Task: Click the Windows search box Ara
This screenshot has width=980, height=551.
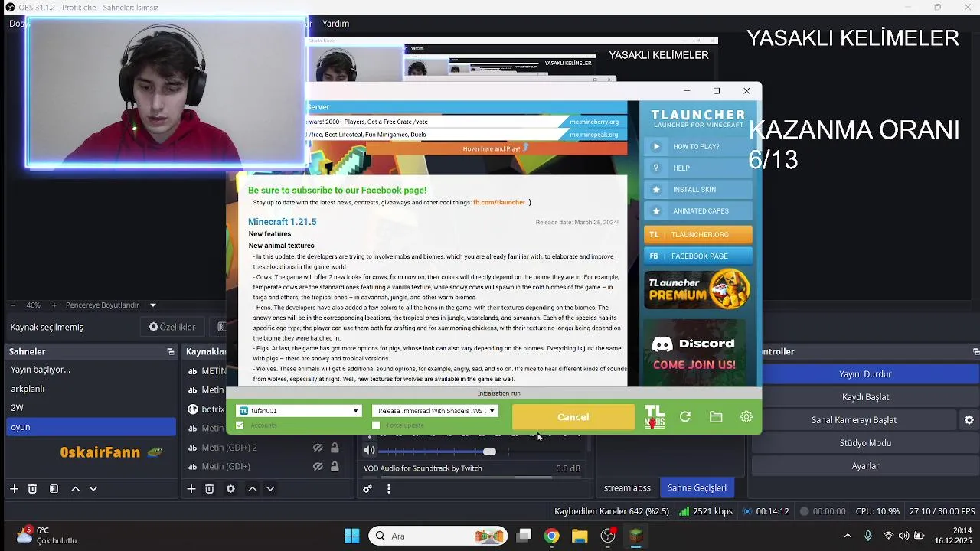Action: coord(439,536)
